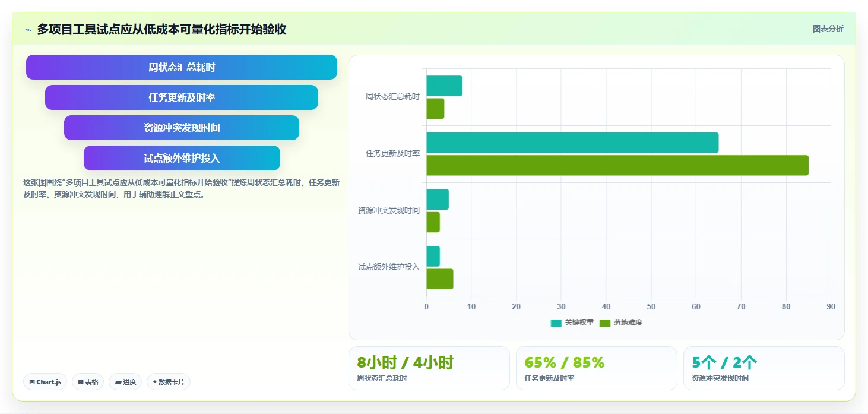
Task: Click the green 任务更新及时率 bar
Action: [617, 165]
